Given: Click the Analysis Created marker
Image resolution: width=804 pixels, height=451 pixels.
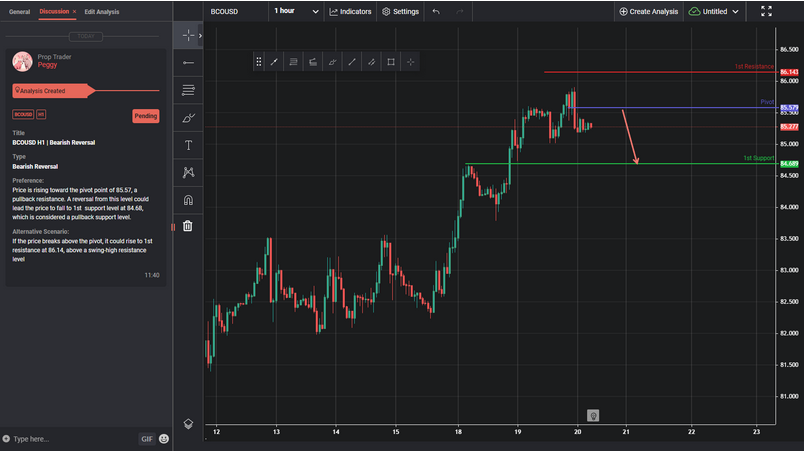Looking at the screenshot, I should point(53,91).
